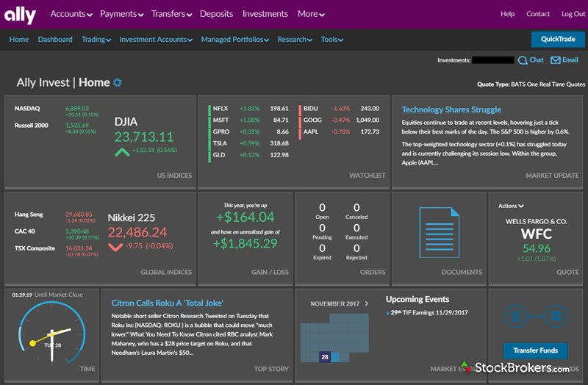The width and height of the screenshot is (588, 385).
Task: Open the Documents page icon
Action: pyautogui.click(x=439, y=232)
